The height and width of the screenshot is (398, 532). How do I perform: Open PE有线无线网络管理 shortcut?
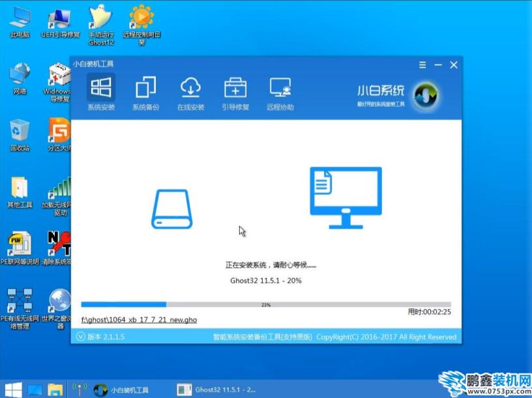[20, 309]
